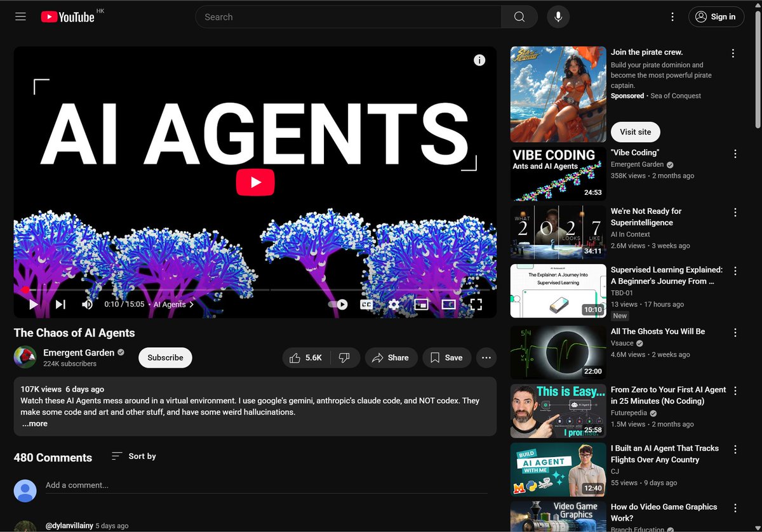Viewport: 762px width, 532px height.
Task: Switch to theater mode
Action: pyautogui.click(x=448, y=305)
